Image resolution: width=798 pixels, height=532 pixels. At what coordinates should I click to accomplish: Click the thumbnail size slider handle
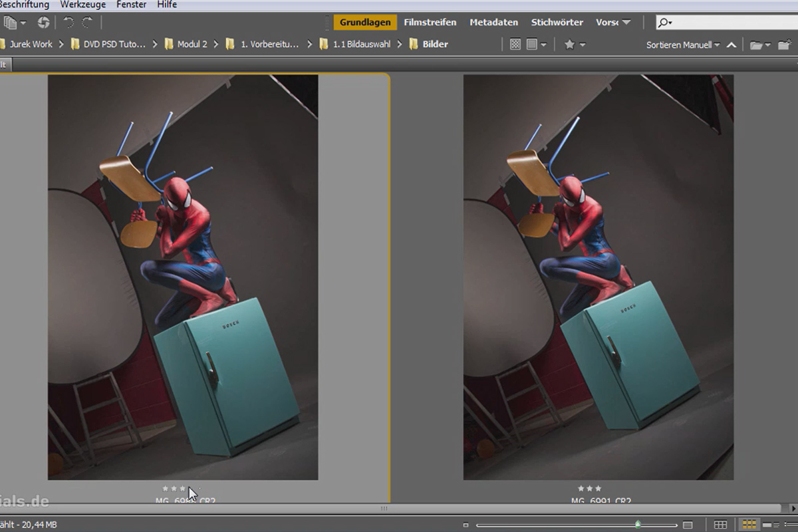click(x=638, y=525)
